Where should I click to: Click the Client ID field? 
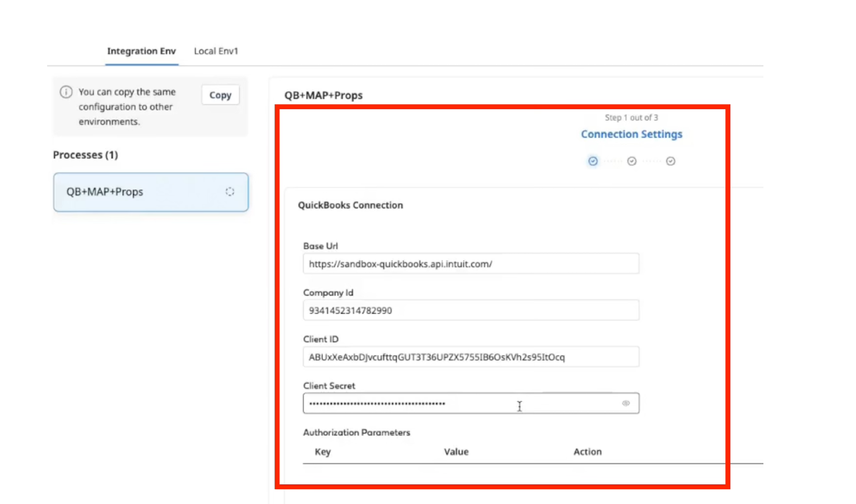point(471,357)
